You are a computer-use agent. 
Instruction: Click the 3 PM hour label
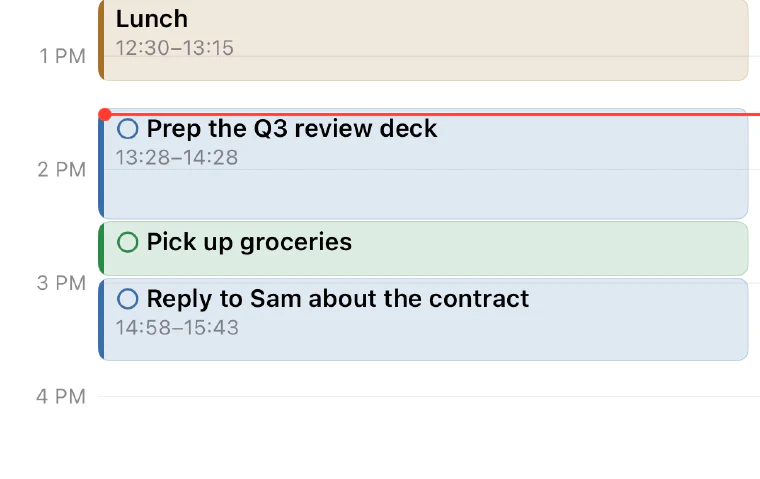pyautogui.click(x=62, y=283)
